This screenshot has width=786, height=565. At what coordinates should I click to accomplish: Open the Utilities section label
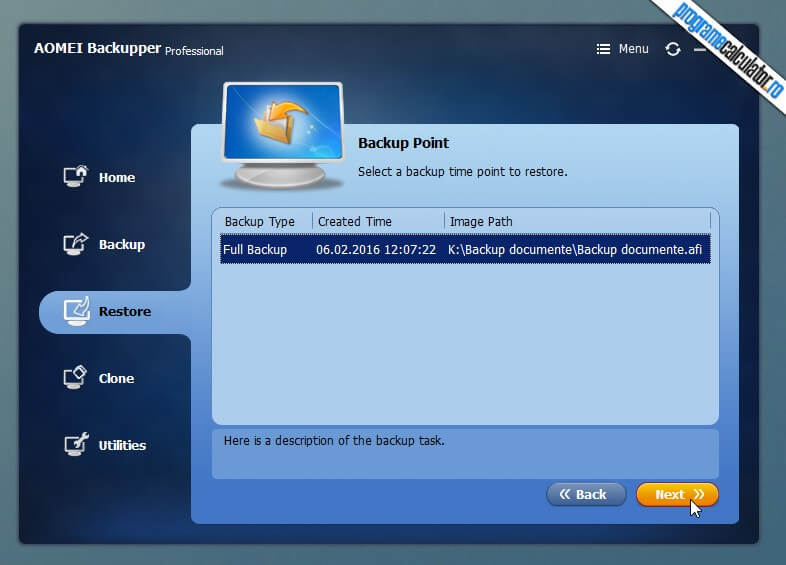point(122,445)
